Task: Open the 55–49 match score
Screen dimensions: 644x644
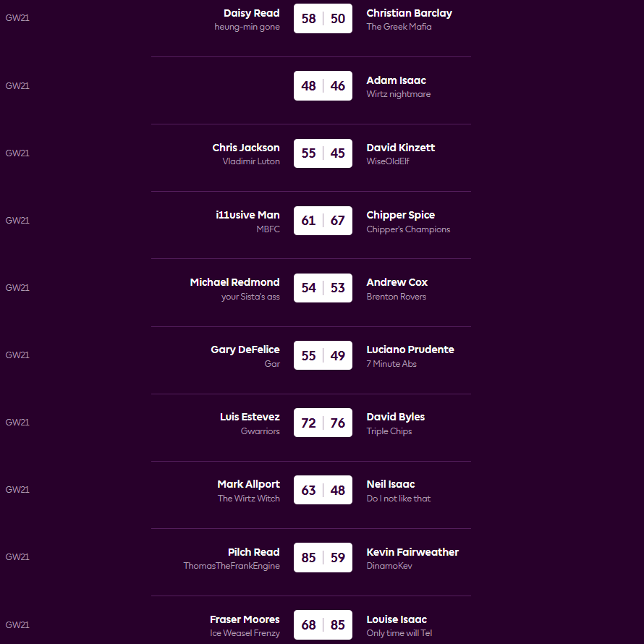Action: pos(323,355)
